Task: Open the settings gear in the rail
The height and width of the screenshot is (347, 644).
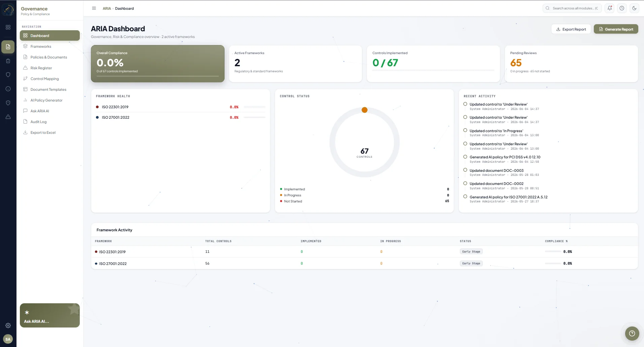Action: (8, 325)
